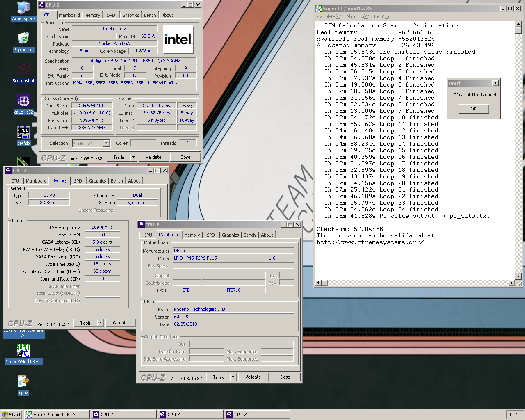
Task: Open Tools dropdown arrow in CPU-Z Mainboard window
Action: (233, 377)
